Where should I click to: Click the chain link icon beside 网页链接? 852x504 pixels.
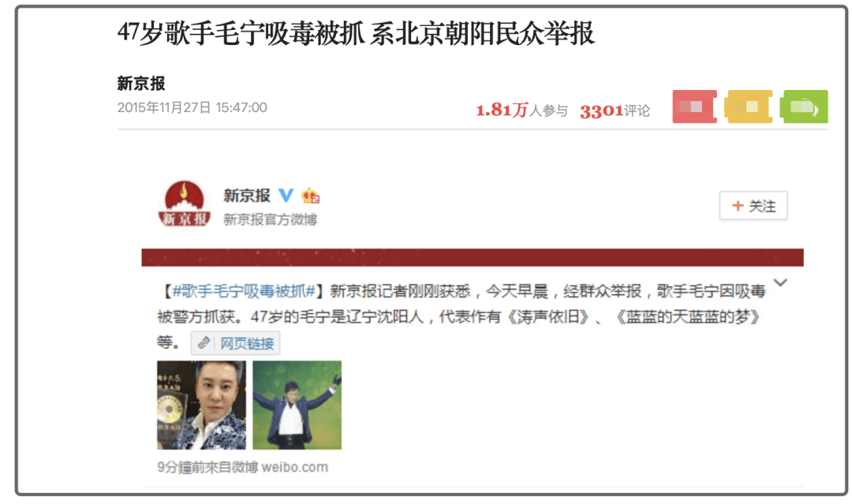point(204,343)
